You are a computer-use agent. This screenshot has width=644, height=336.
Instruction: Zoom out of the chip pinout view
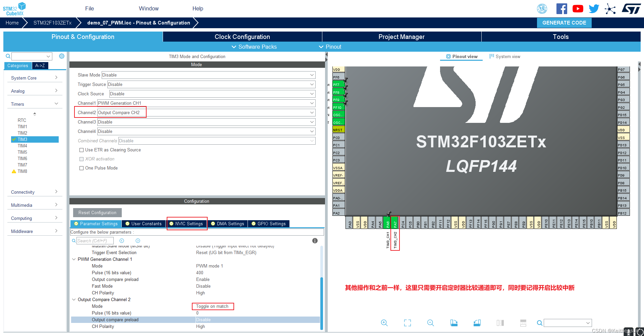tap(431, 323)
